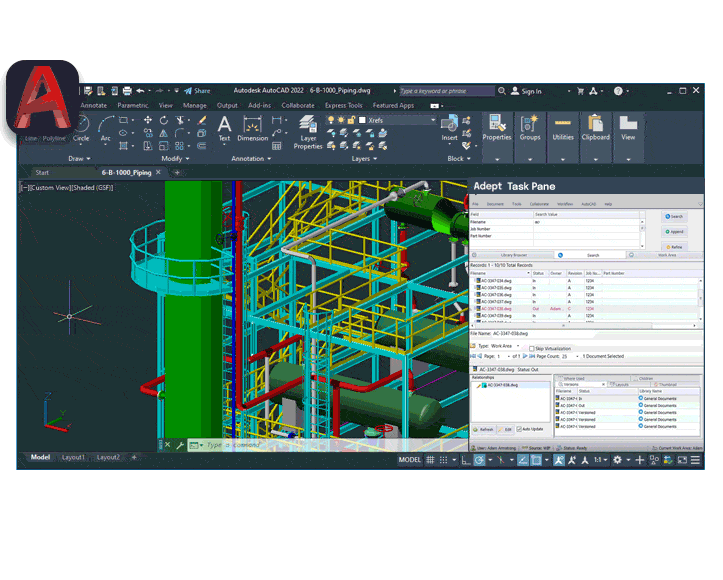Toggle ortho mode in status bar
The image size is (723, 580).
466,460
